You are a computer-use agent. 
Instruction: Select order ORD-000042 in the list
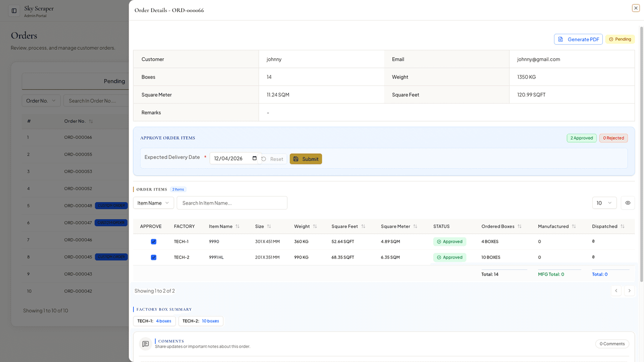[x=78, y=291]
